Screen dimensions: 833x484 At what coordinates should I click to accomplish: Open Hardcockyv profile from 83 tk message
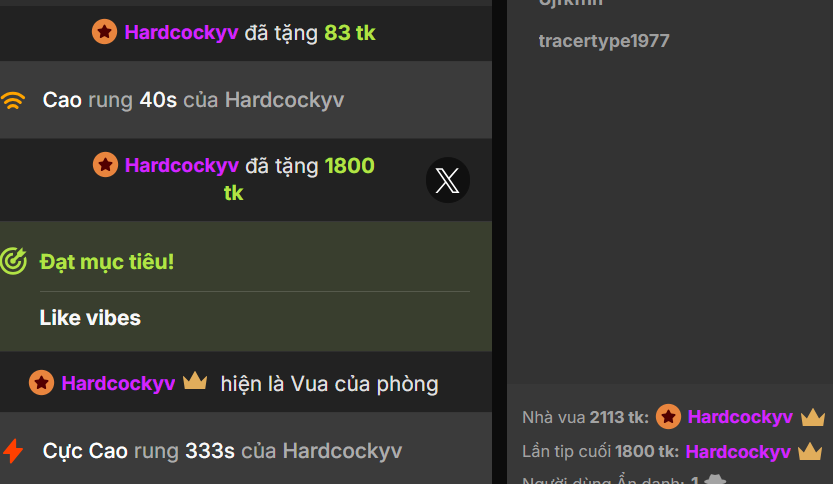coord(181,32)
